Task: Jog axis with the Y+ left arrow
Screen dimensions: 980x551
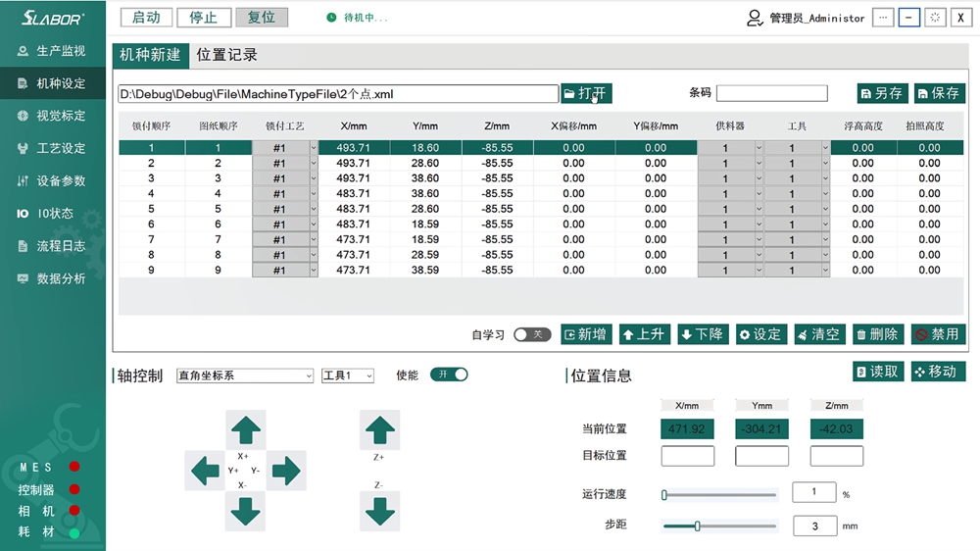Action: pyautogui.click(x=205, y=471)
